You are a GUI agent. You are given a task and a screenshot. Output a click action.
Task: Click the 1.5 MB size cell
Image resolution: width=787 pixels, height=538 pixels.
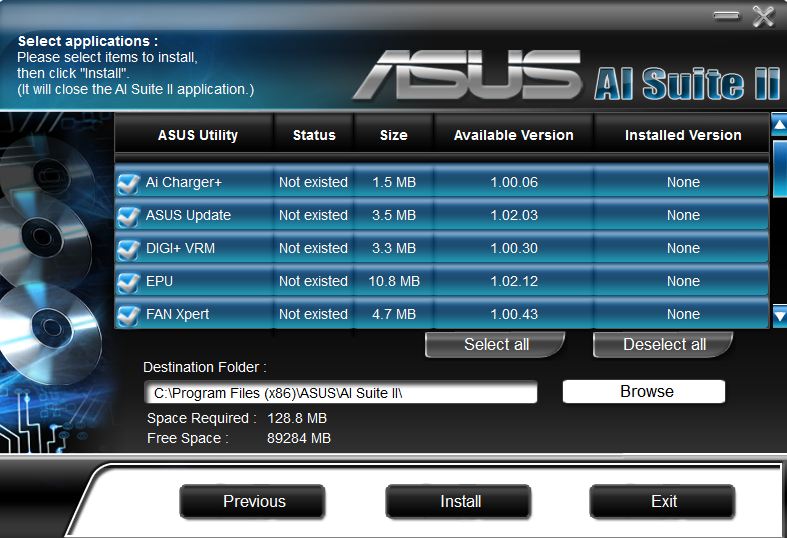coord(394,182)
